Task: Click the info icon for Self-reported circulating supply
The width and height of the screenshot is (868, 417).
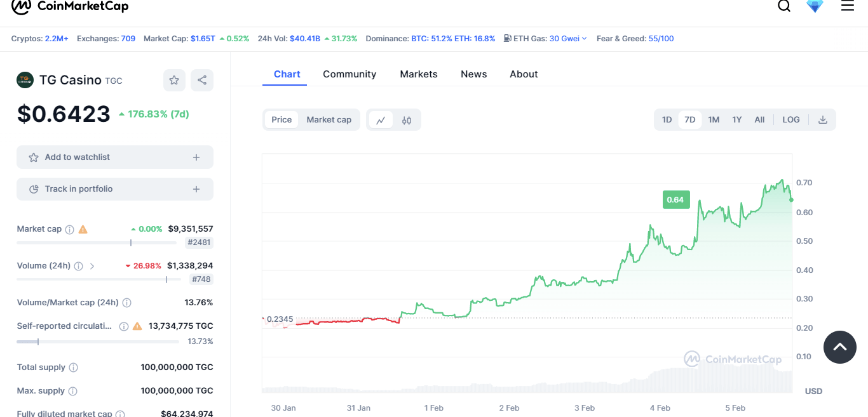Action: pyautogui.click(x=124, y=326)
